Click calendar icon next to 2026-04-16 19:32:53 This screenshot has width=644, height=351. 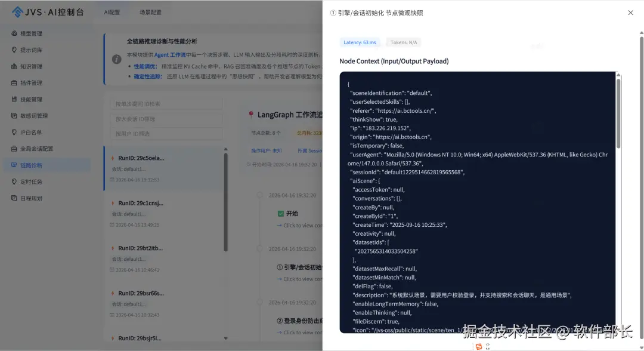click(112, 180)
